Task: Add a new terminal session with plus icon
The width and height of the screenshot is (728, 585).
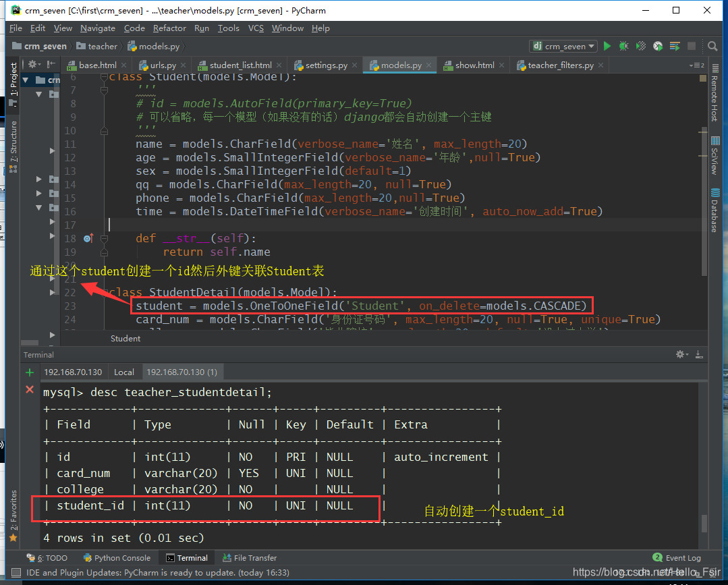Action: tap(30, 372)
